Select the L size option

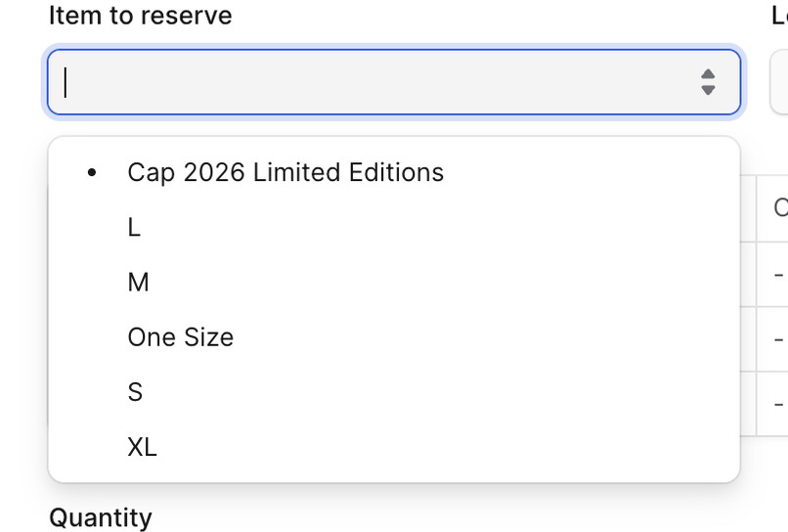click(393, 227)
